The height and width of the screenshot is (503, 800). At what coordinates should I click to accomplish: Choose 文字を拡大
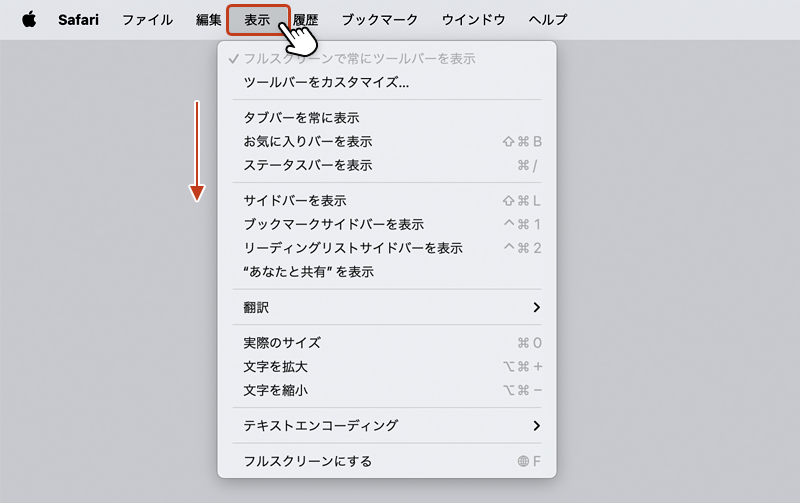tap(387, 366)
